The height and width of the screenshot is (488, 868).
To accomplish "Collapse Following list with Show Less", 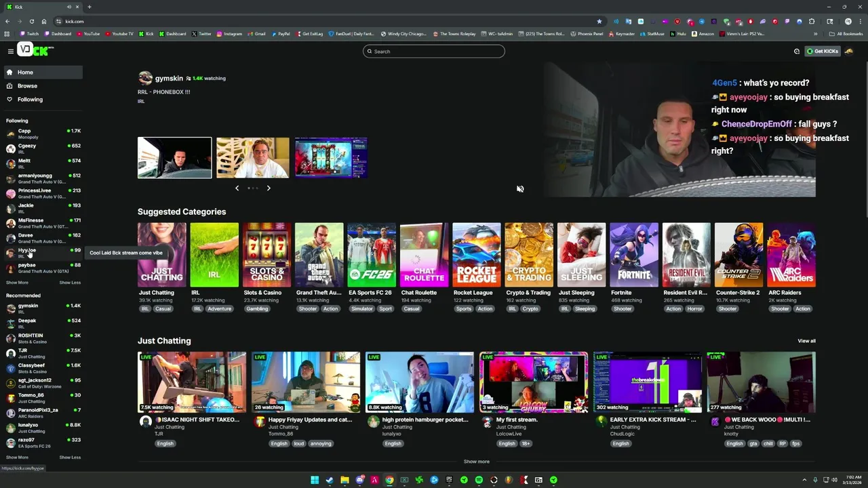I will [x=70, y=283].
